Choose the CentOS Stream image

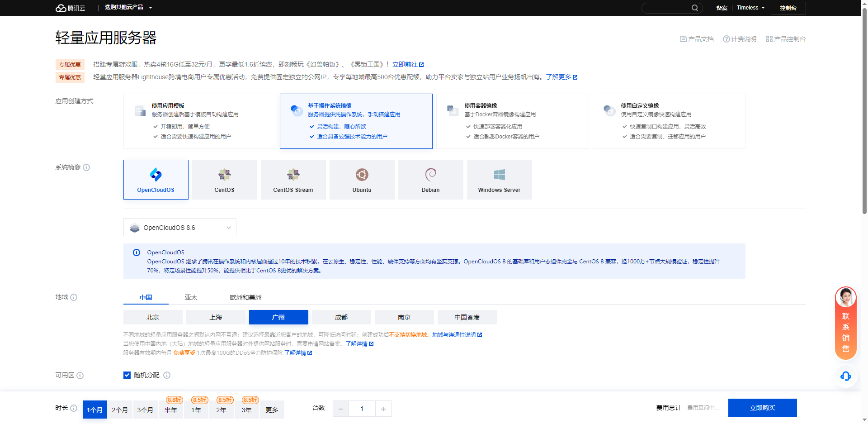[x=293, y=180]
